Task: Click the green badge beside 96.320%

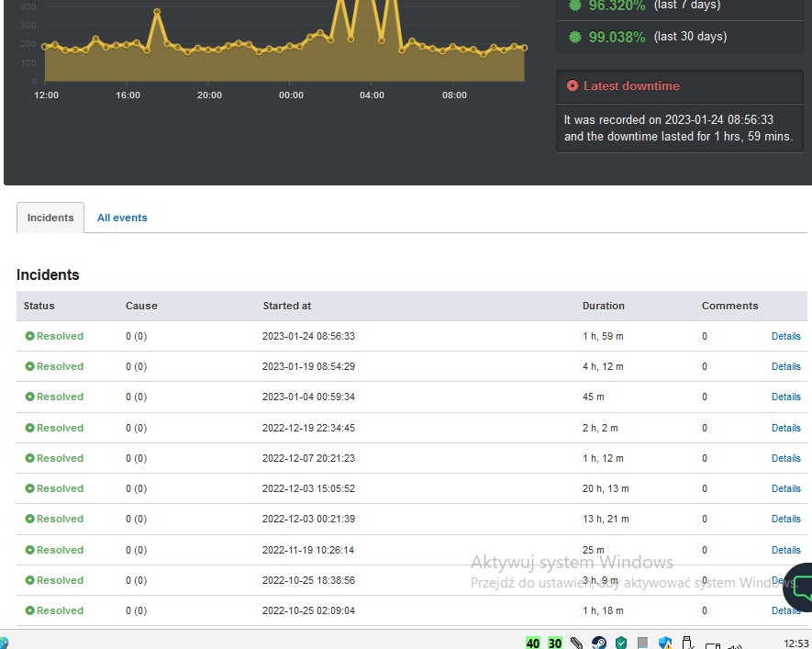Action: coord(574,6)
